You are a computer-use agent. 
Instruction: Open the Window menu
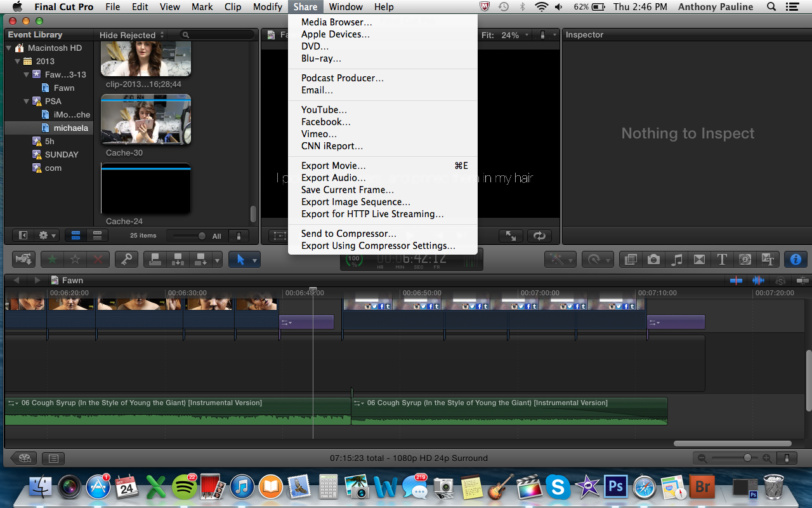tap(346, 7)
